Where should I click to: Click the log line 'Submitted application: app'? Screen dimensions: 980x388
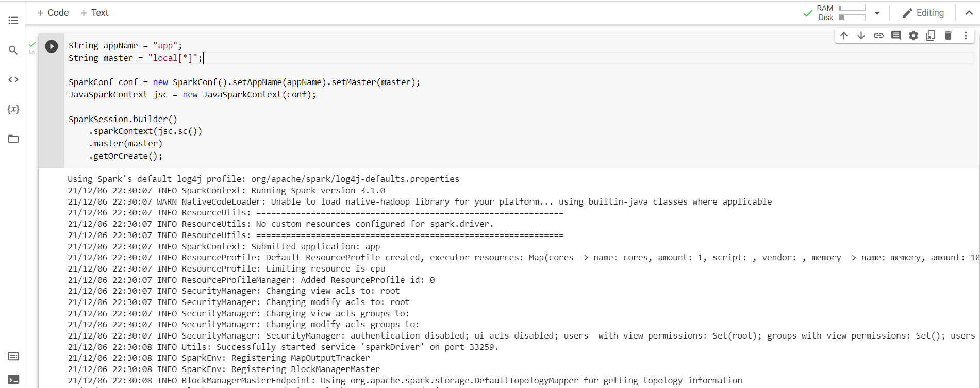coord(224,246)
